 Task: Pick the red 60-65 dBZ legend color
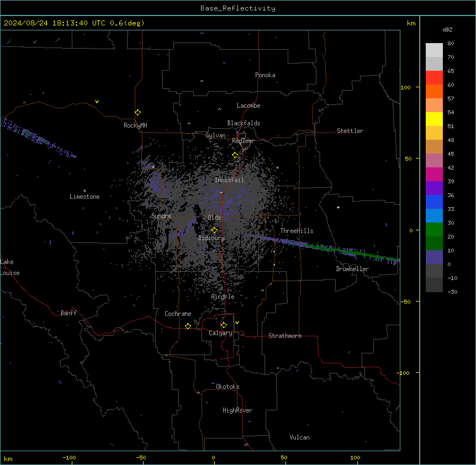point(434,78)
